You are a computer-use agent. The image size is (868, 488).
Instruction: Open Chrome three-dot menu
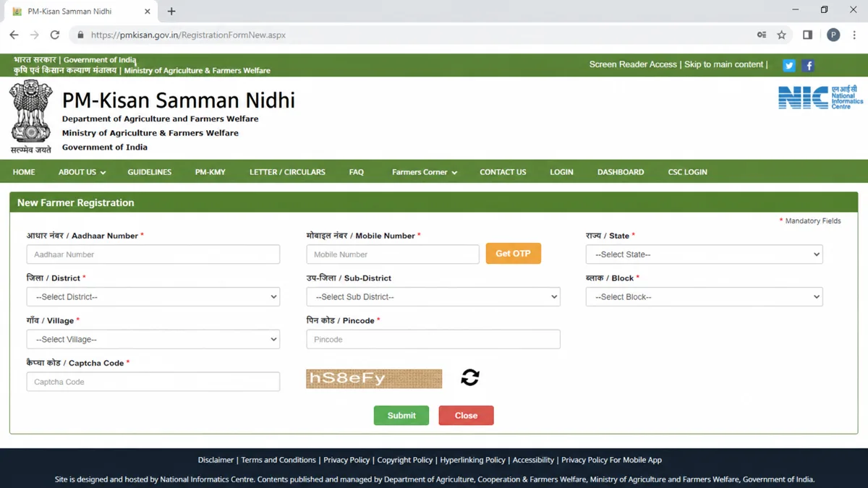coord(854,35)
